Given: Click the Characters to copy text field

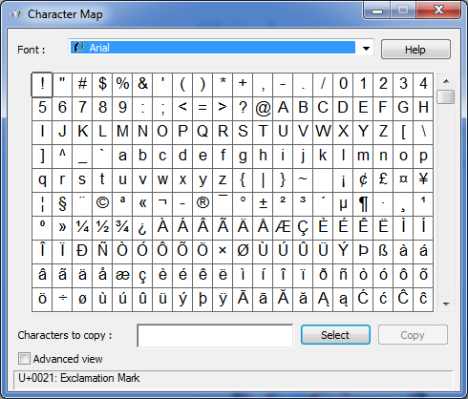Looking at the screenshot, I should click(x=215, y=336).
